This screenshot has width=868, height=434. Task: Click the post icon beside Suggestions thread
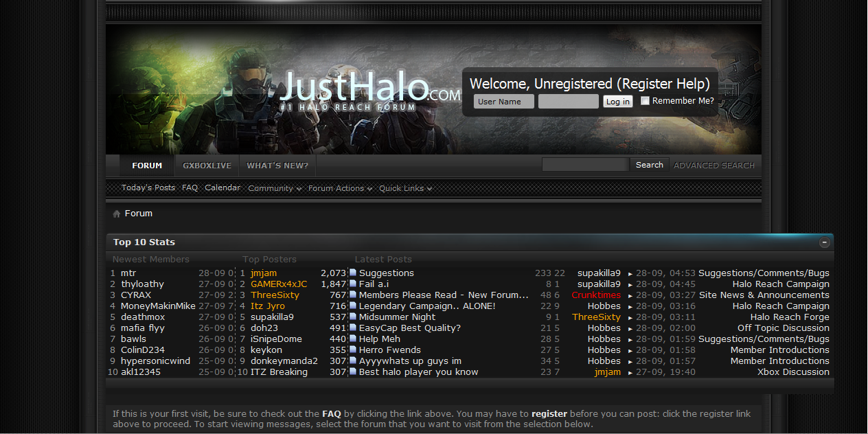point(353,273)
